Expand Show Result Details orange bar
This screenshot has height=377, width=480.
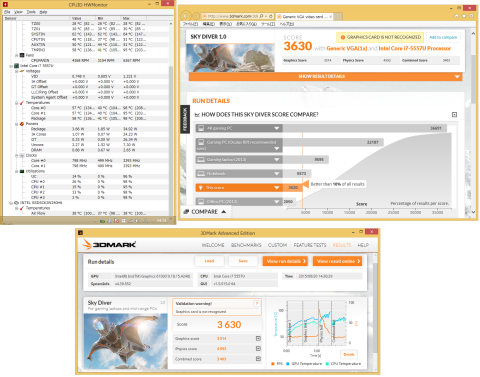coord(325,77)
